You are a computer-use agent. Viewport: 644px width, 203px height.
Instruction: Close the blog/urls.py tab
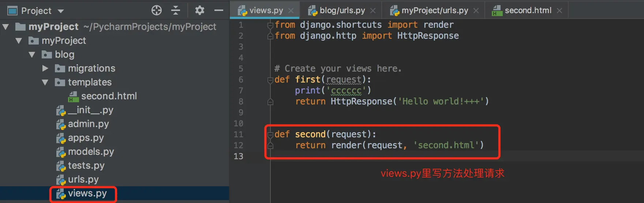373,11
